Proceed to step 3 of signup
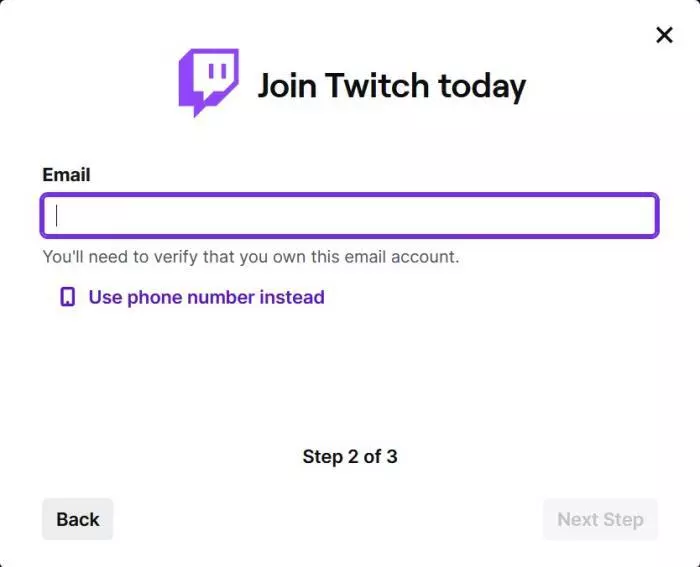This screenshot has width=700, height=567. (x=600, y=519)
